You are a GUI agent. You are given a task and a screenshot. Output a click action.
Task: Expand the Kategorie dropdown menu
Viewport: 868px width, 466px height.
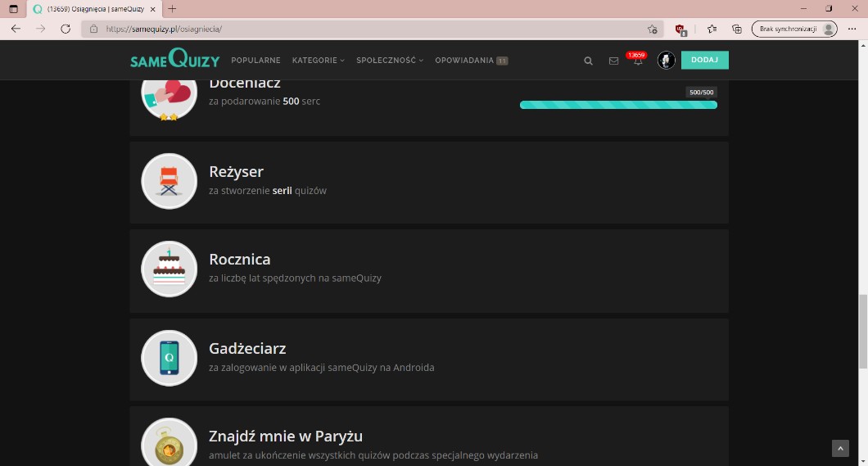(x=318, y=61)
